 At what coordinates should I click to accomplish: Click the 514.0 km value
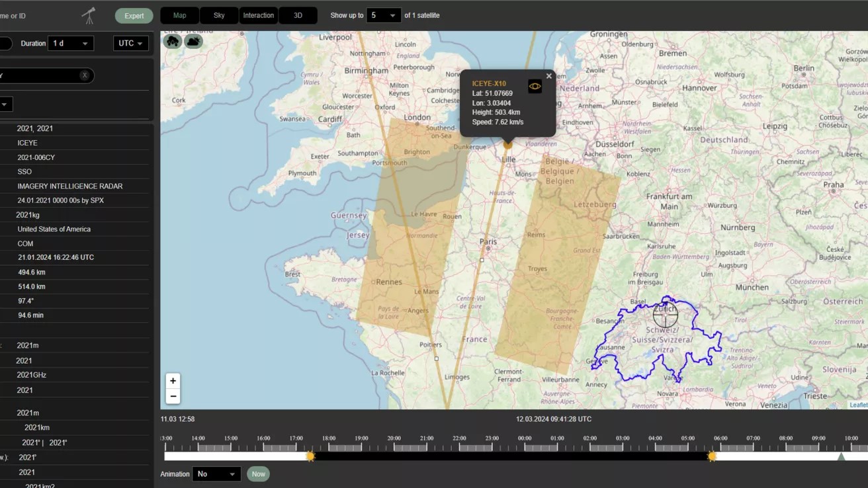[32, 287]
